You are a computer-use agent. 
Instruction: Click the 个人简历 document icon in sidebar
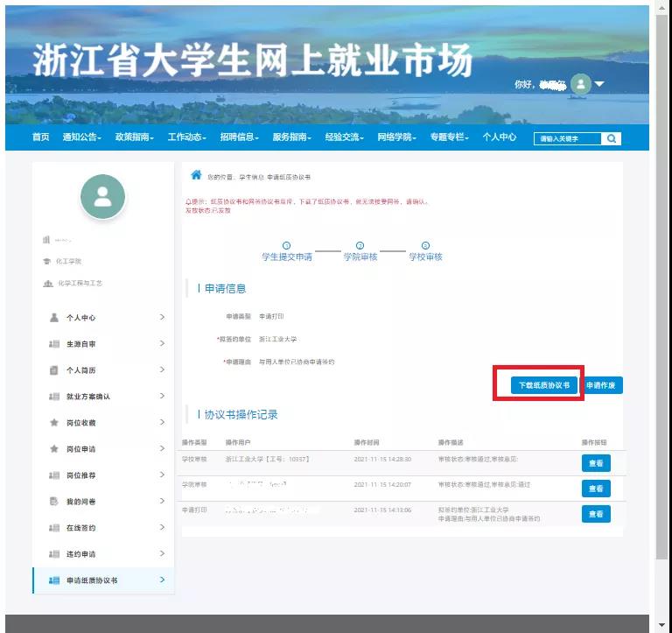pos(53,370)
